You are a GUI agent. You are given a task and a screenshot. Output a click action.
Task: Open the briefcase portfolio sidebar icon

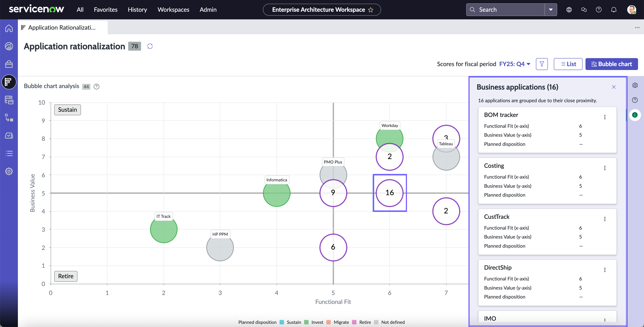pos(9,64)
